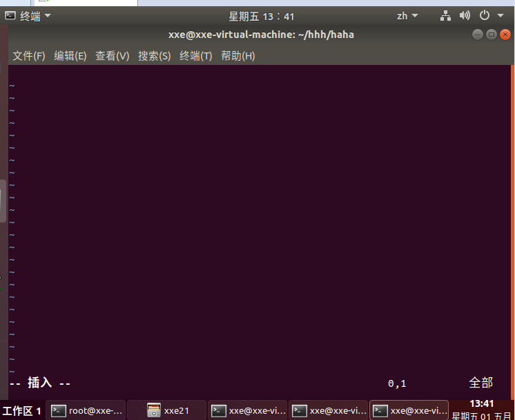This screenshot has height=420, width=515.
Task: Open the clock 星期五 13:41 calendar
Action: [x=262, y=16]
